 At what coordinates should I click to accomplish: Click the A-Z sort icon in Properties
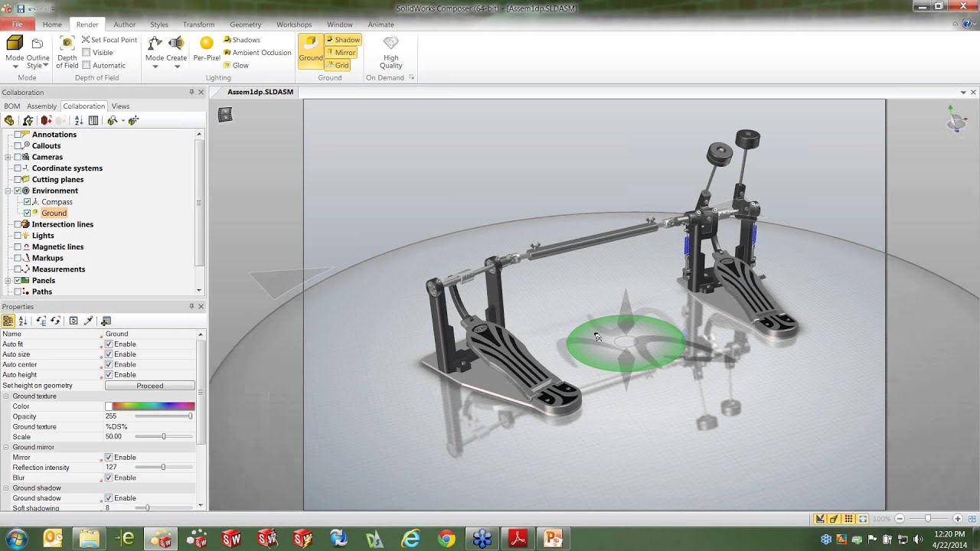tap(23, 321)
